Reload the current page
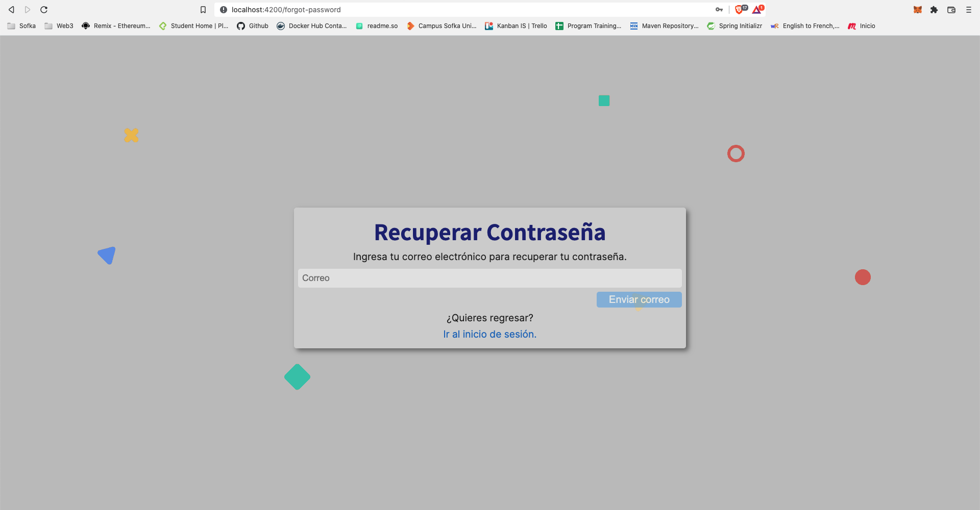The height and width of the screenshot is (510, 980). coord(44,9)
